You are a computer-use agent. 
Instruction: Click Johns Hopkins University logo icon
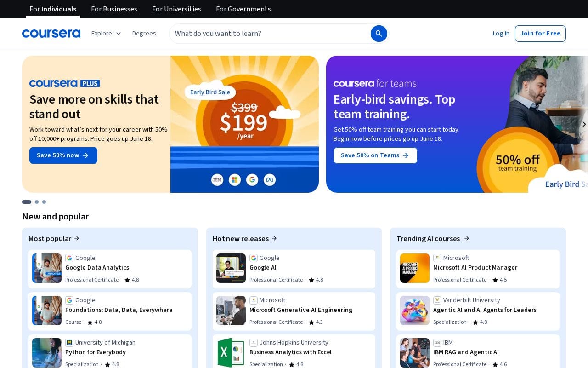tap(254, 343)
